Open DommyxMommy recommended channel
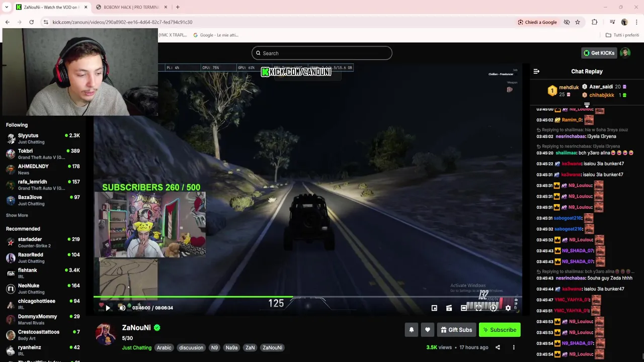This screenshot has width=644, height=362. 43,320
